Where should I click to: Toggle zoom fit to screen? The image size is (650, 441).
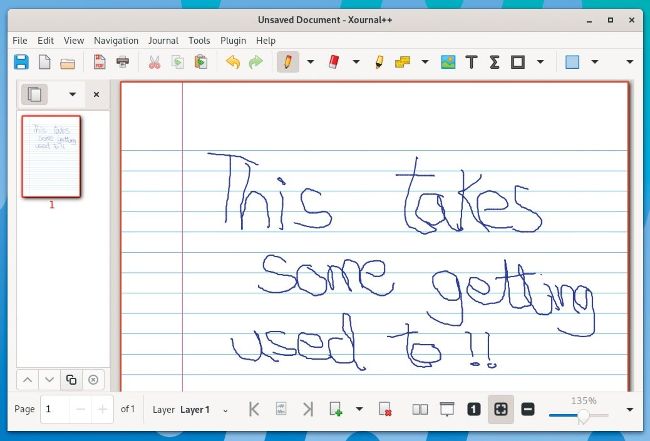pyautogui.click(x=501, y=409)
